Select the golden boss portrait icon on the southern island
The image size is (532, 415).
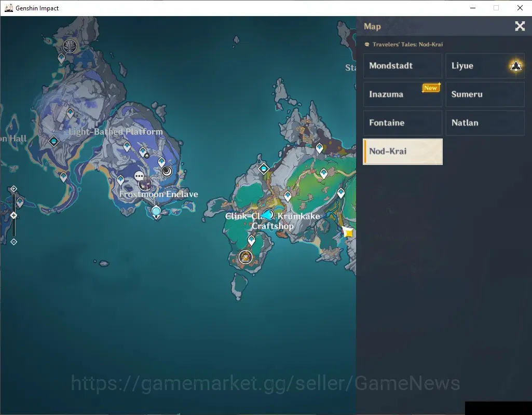pos(245,257)
